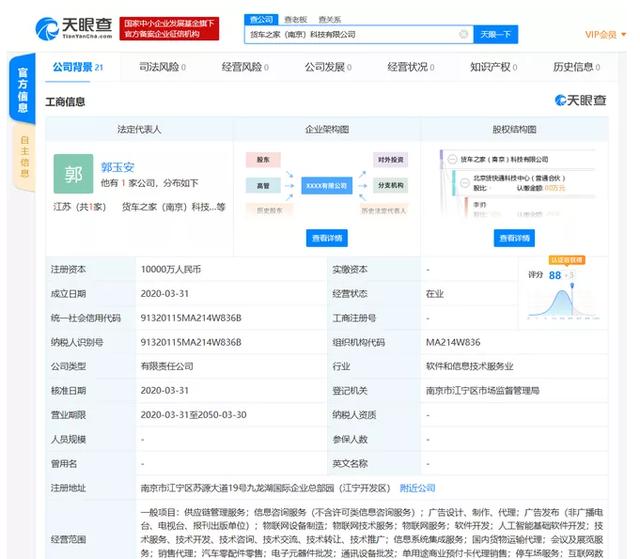640x559 pixels.
Task: Select the 查老板 search tab
Action: coord(296,20)
